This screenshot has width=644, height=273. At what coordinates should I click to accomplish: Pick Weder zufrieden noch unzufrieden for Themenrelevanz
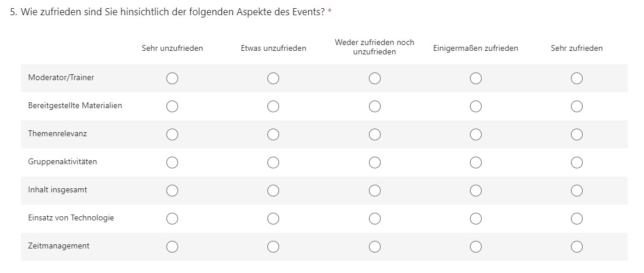[375, 134]
